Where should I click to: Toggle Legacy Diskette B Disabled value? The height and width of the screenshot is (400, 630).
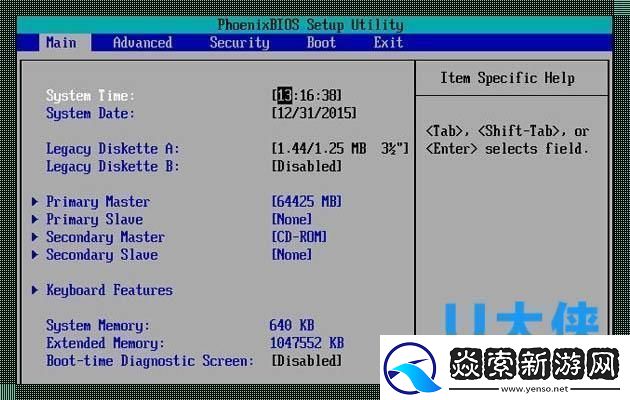[x=307, y=167]
